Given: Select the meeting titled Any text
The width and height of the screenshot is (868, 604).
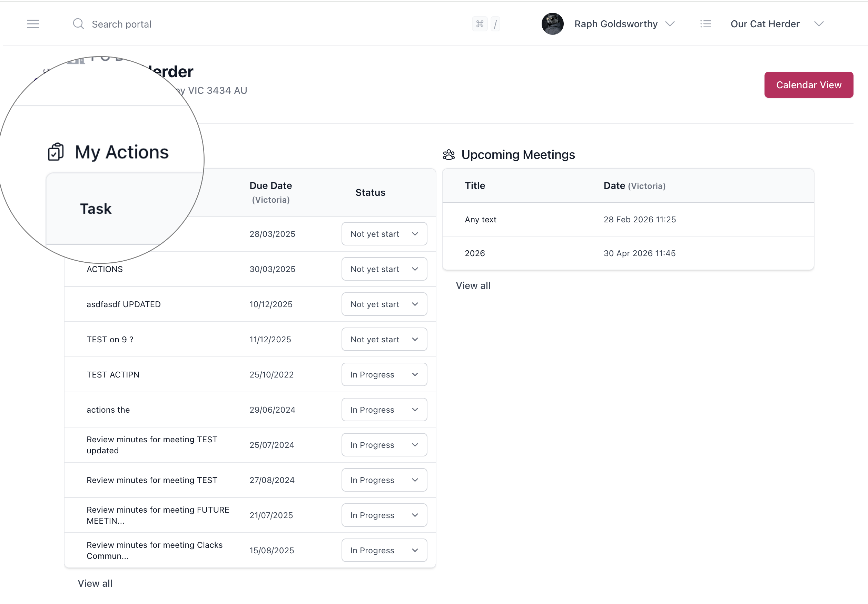Looking at the screenshot, I should [481, 219].
